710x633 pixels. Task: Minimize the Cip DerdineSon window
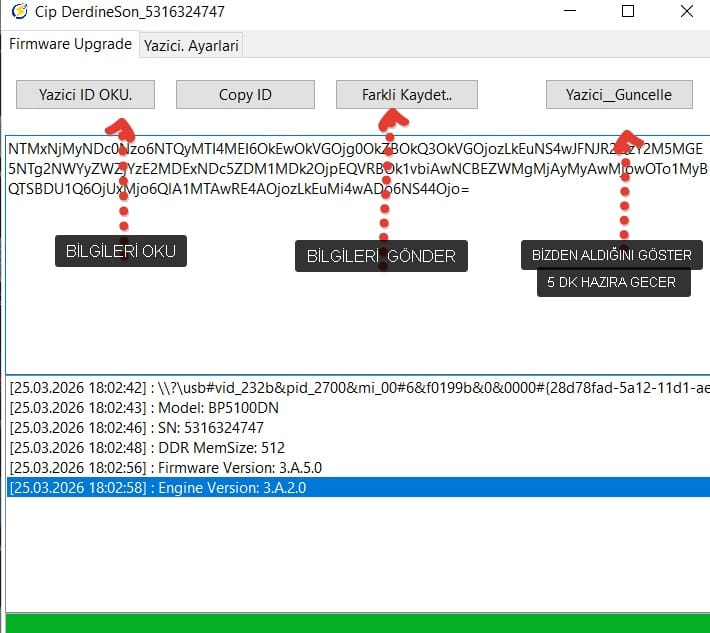(x=570, y=12)
